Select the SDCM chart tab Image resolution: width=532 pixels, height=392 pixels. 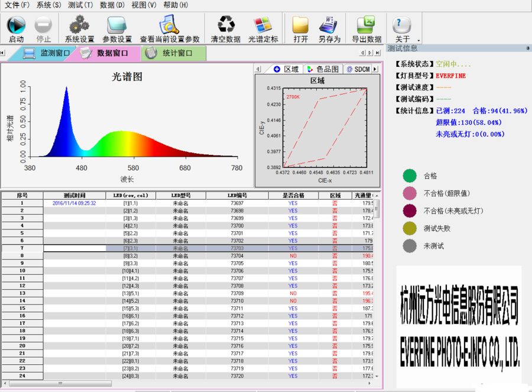[x=358, y=69]
